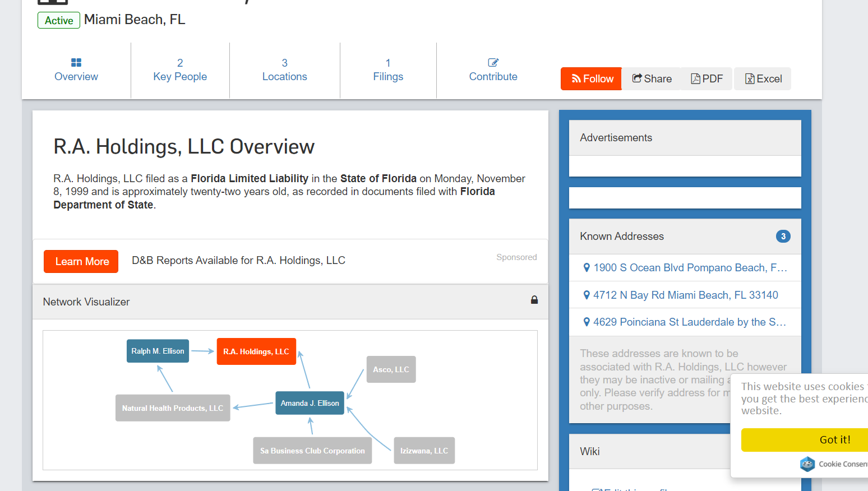The image size is (868, 491).
Task: Select the Sa Business Club Corporation node
Action: 312,451
